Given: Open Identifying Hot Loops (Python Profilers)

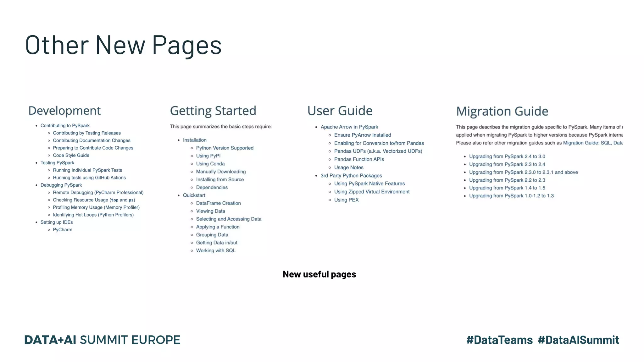Looking at the screenshot, I should pyautogui.click(x=93, y=215).
